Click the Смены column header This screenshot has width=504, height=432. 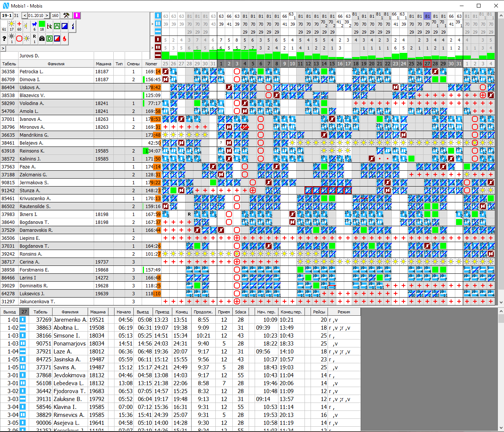(x=133, y=64)
